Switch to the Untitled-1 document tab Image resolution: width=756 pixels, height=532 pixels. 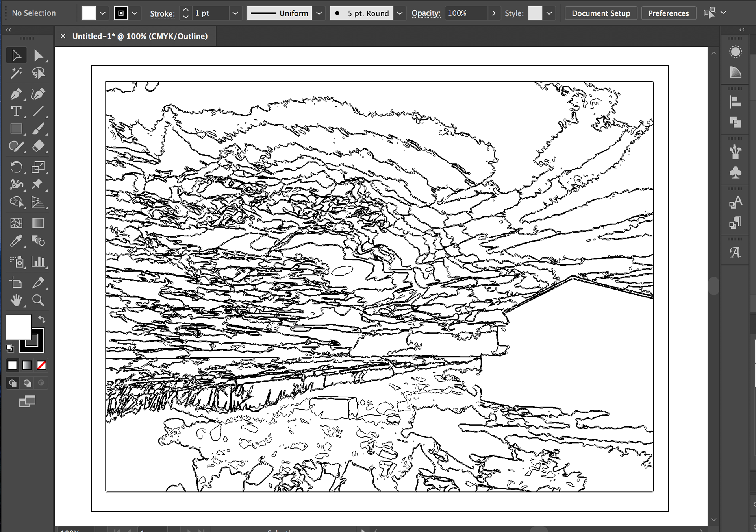click(x=140, y=36)
